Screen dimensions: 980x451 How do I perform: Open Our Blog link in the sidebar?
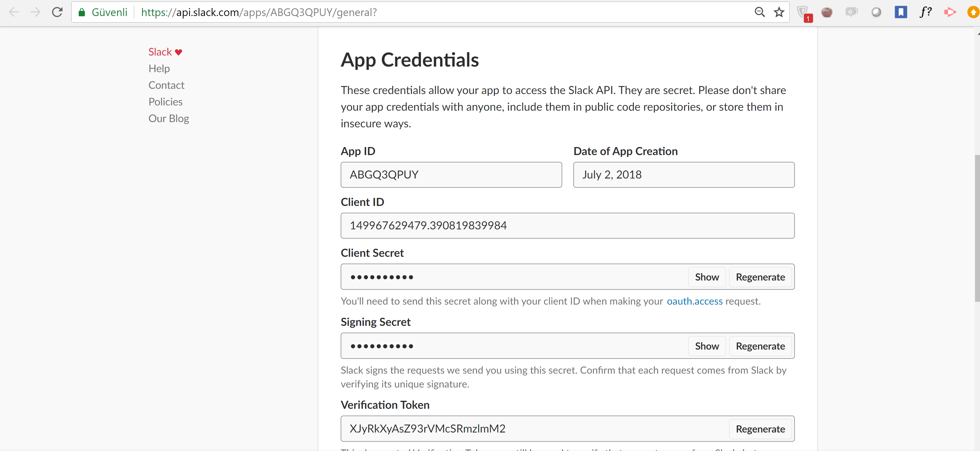168,119
